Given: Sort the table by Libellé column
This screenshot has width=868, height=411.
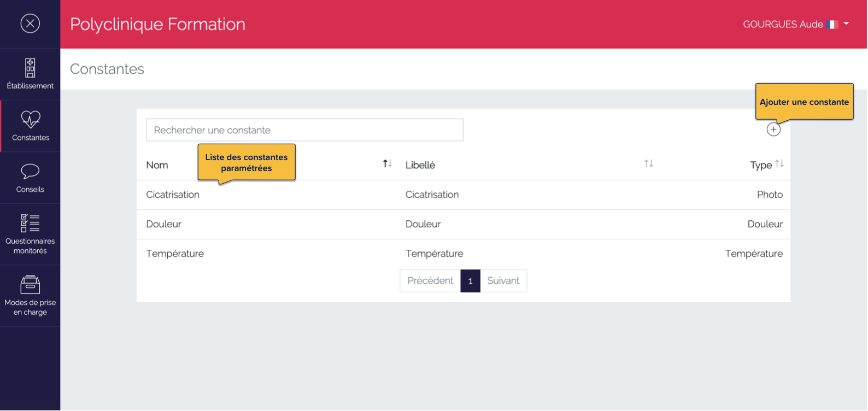Looking at the screenshot, I should tap(648, 164).
